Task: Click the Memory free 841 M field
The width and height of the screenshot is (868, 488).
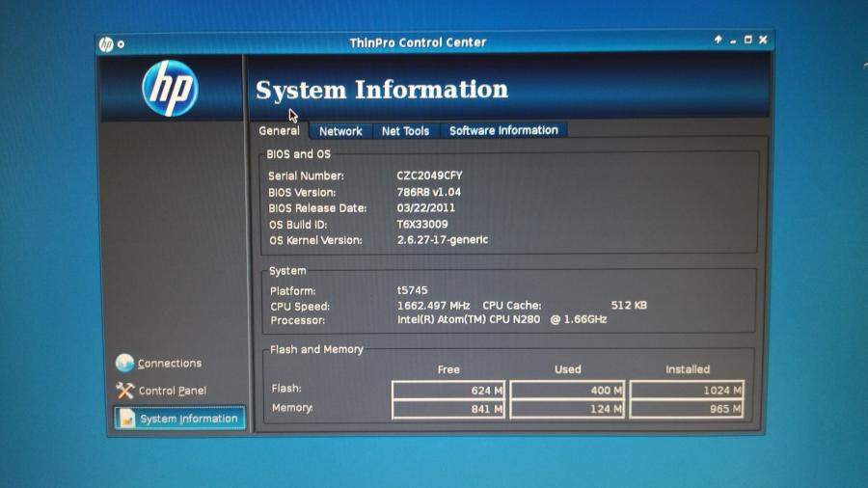Action: [448, 409]
